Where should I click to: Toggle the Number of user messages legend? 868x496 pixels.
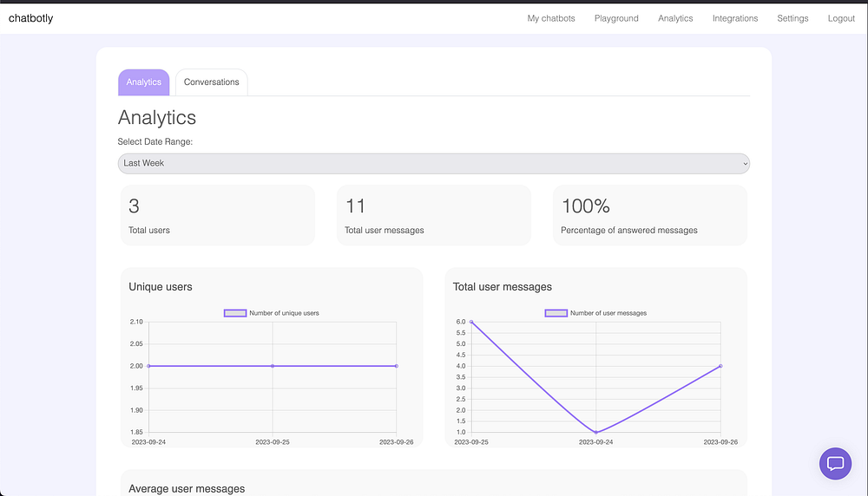click(595, 313)
